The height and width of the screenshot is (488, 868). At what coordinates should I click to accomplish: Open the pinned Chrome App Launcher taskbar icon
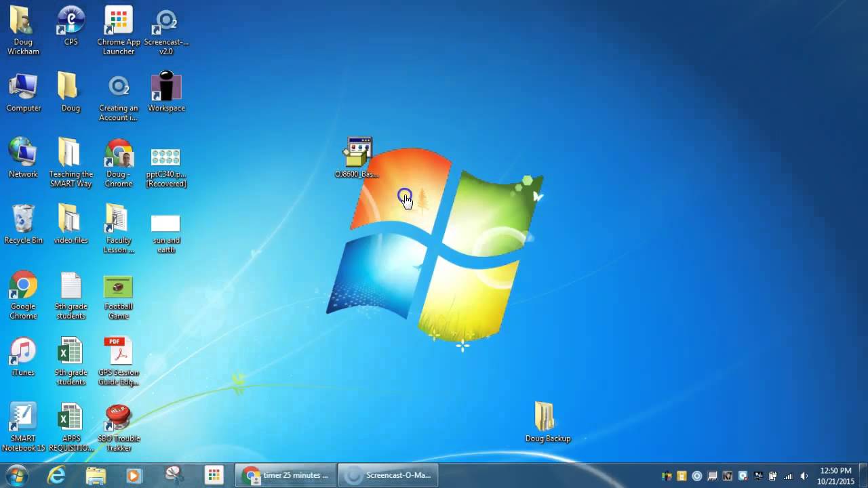point(214,475)
